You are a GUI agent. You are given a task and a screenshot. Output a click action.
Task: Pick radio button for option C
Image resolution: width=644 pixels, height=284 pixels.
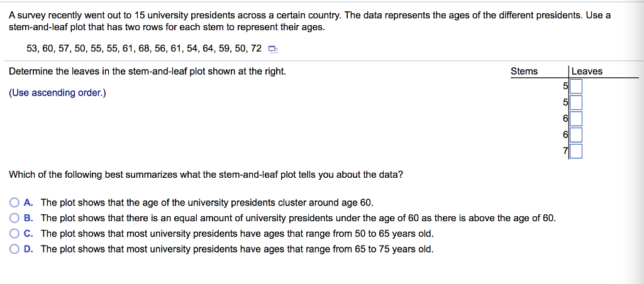pos(14,234)
